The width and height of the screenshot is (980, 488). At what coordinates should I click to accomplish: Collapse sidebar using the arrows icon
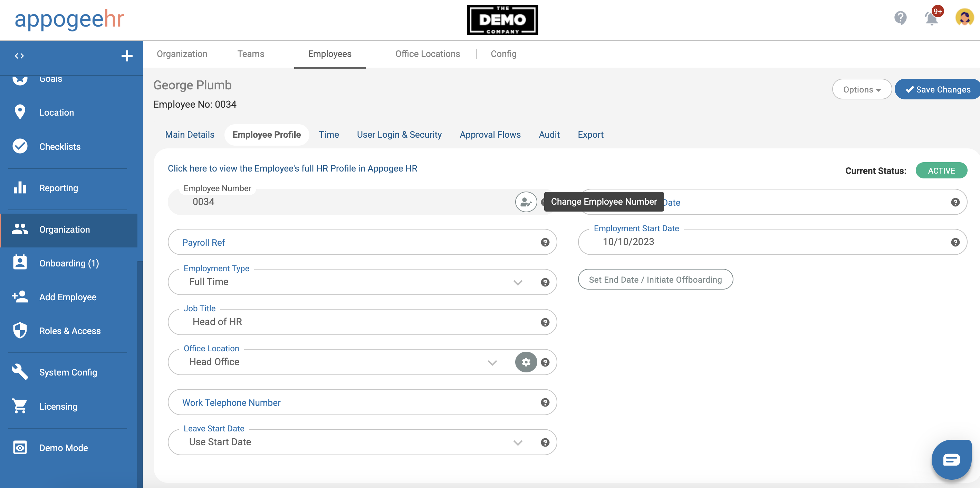click(x=19, y=56)
